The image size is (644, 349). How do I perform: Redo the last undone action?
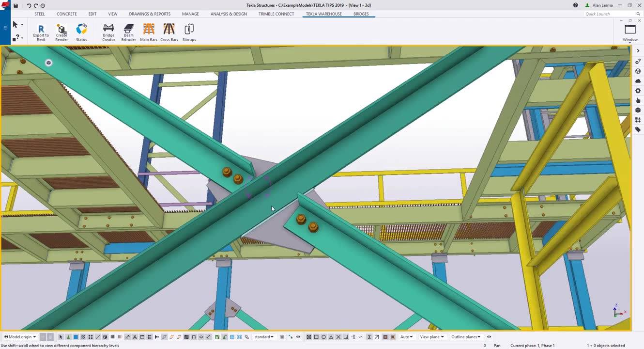point(36,5)
